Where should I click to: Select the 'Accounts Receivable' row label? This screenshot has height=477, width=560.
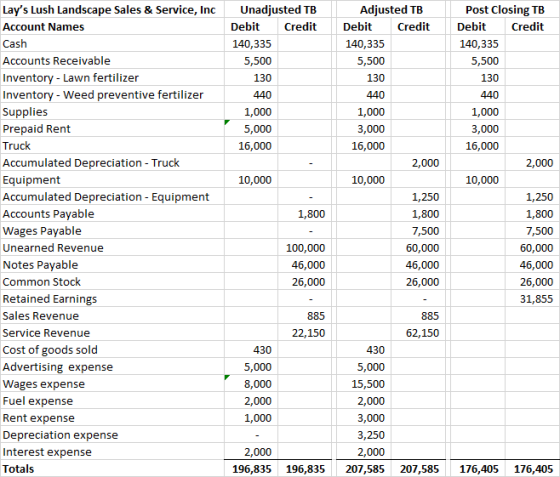click(112, 61)
